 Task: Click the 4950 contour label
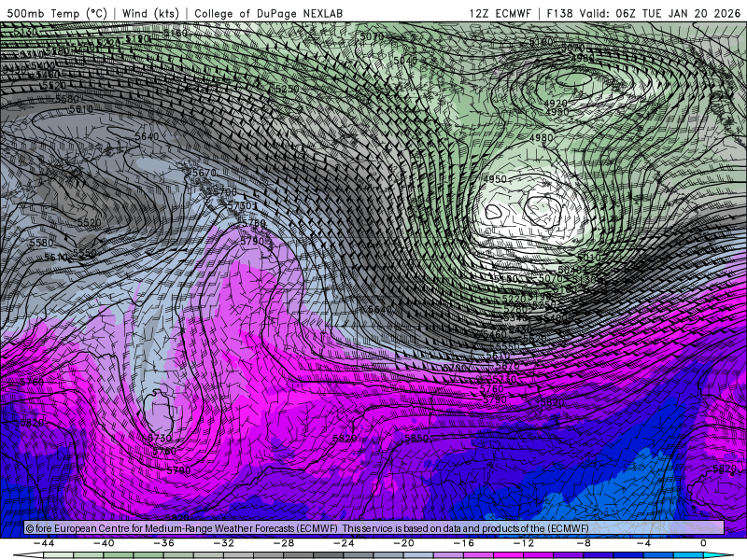click(x=495, y=179)
